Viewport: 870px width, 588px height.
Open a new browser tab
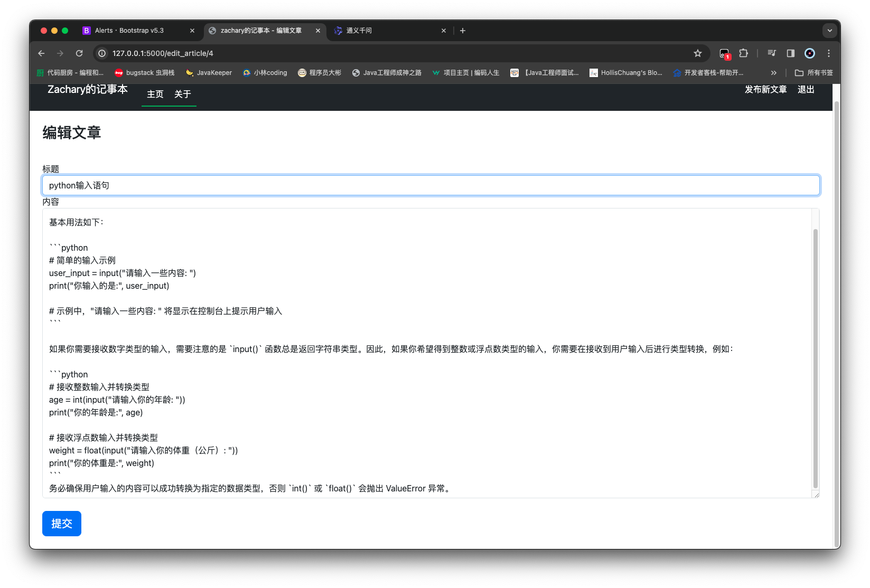coord(463,31)
